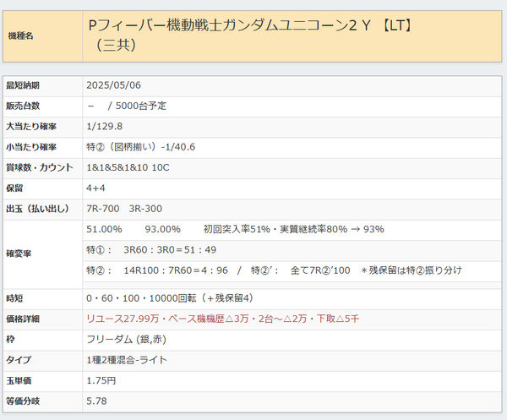Select the 大当たり確率 label
507x420 pixels.
31,127
